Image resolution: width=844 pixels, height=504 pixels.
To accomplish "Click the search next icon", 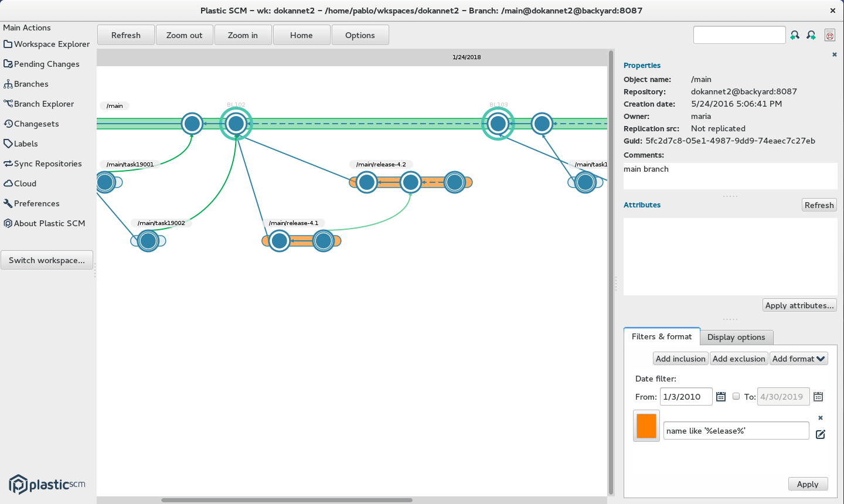I will [x=811, y=35].
